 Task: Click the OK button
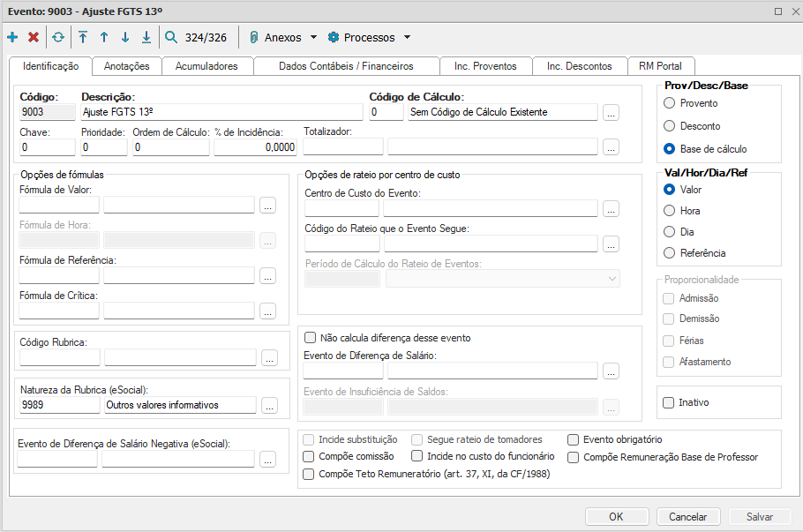616,517
